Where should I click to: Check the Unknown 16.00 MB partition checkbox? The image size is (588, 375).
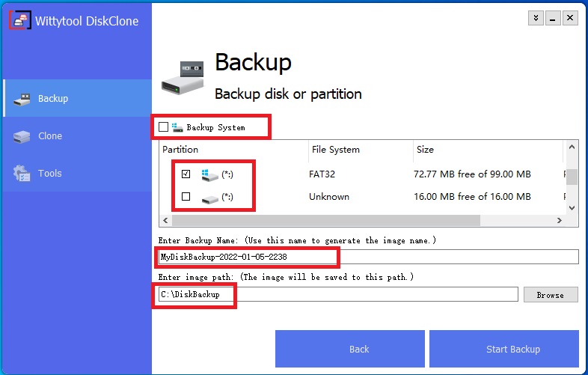pyautogui.click(x=186, y=196)
